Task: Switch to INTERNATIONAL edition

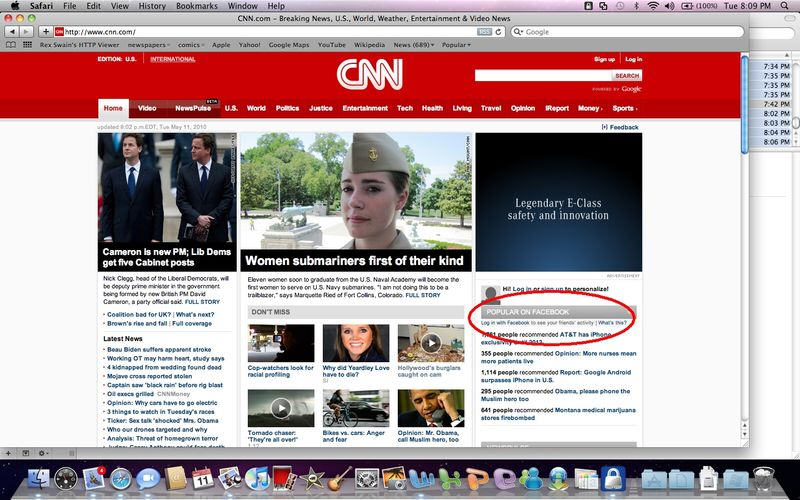Action: (x=172, y=59)
